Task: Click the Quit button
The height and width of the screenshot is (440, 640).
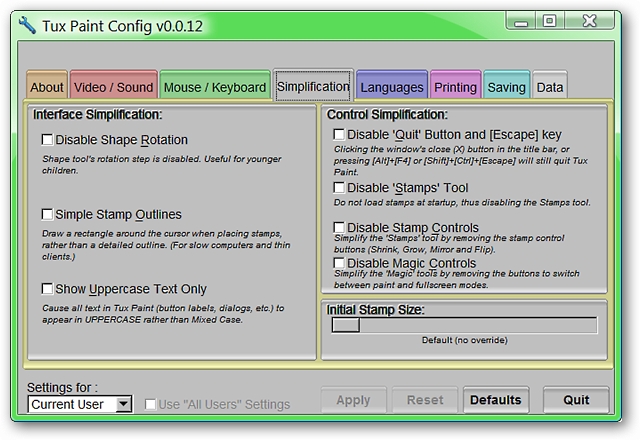Action: (x=576, y=400)
